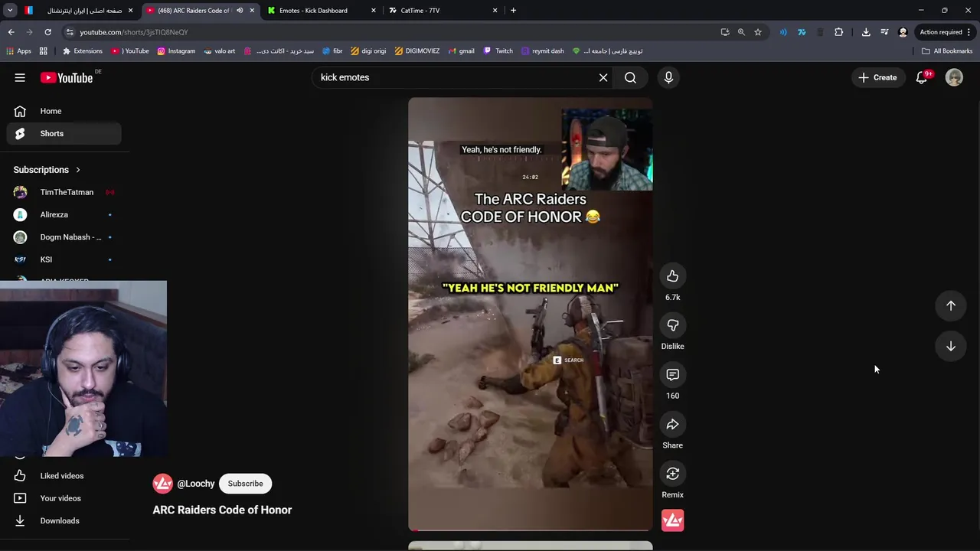
Task: Open Chrome extensions puzzle menu
Action: pyautogui.click(x=839, y=32)
